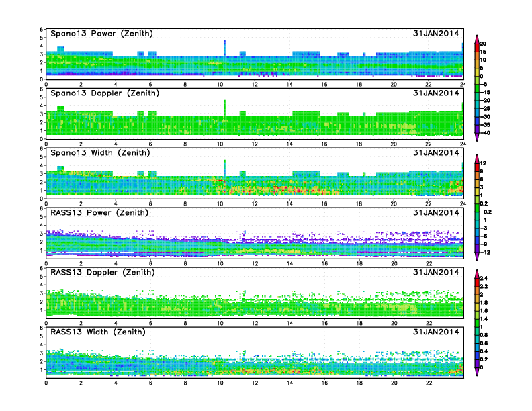This screenshot has height=411, width=532.
Task: Click the 31JAN2014 date in RASS13 Width panel
Action: point(436,332)
